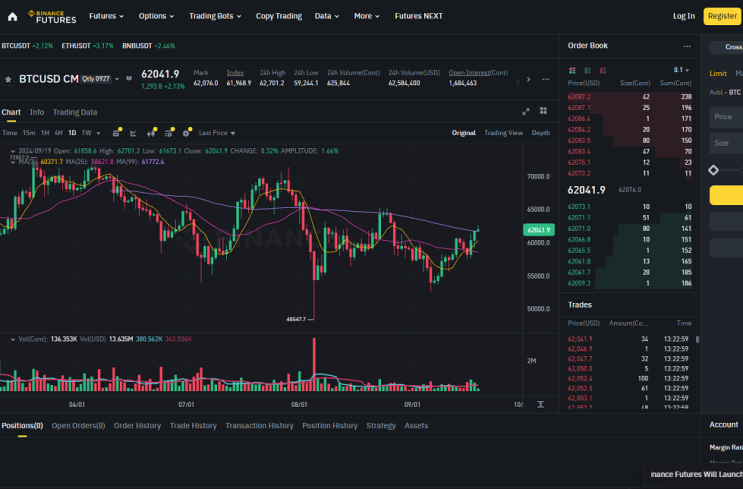The height and width of the screenshot is (489, 743).
Task: Click the diamond slider handle in order form
Action: [x=714, y=170]
